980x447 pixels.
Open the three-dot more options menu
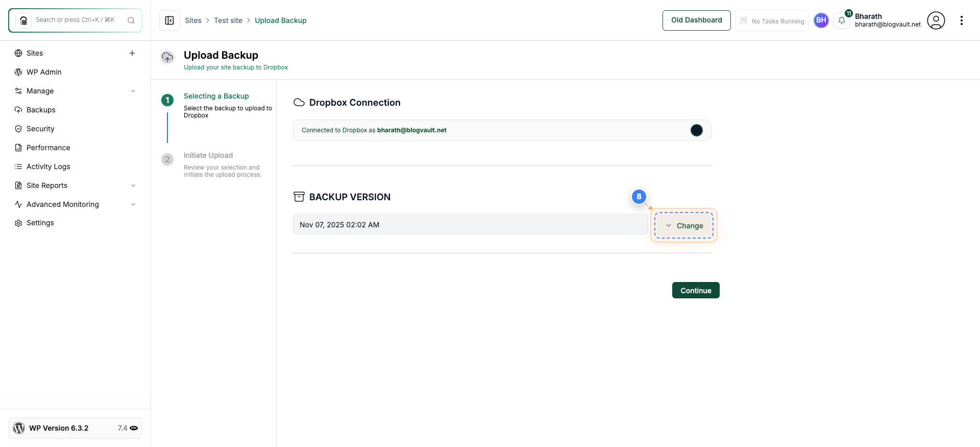point(962,20)
